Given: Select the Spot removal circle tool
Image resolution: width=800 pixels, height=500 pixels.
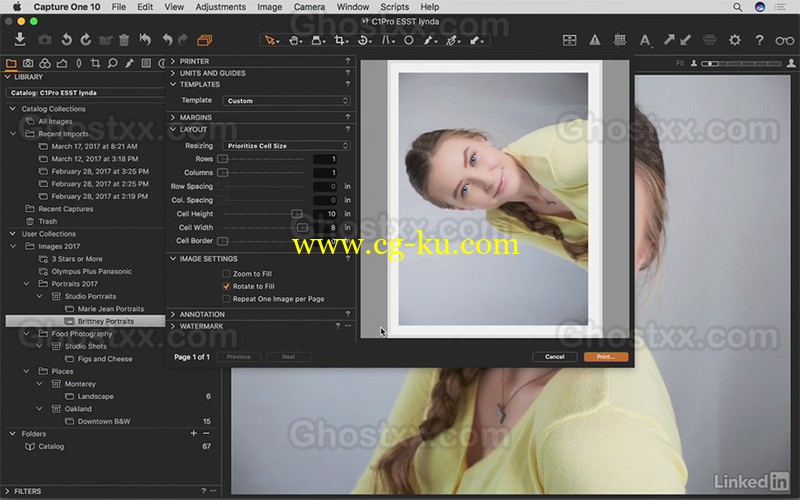Looking at the screenshot, I should (x=409, y=40).
